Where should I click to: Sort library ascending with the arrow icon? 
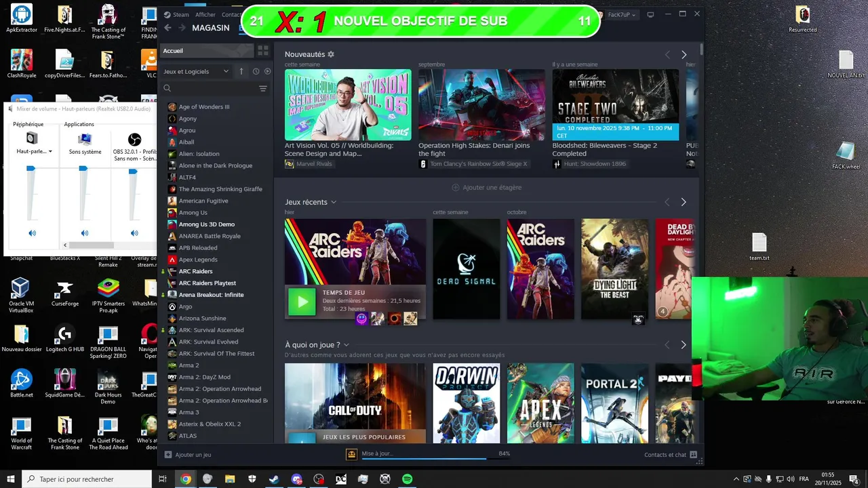click(x=241, y=71)
